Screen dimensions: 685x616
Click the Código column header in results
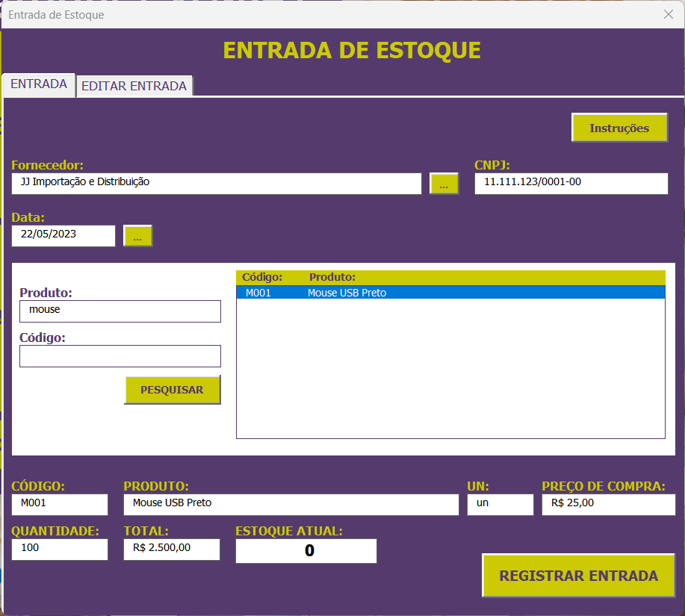point(262,277)
